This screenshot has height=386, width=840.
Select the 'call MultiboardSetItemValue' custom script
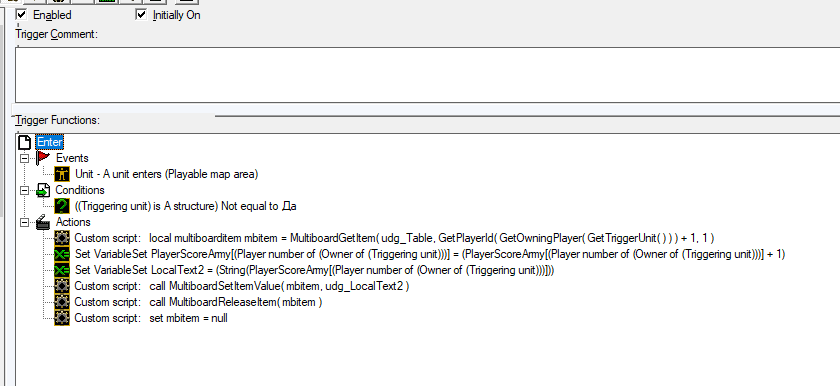[x=242, y=286]
